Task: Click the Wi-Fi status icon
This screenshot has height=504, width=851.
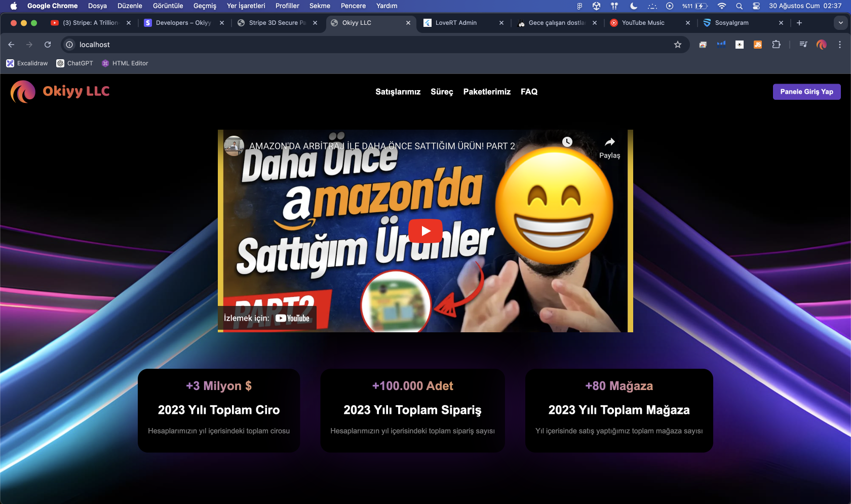Action: [722, 6]
